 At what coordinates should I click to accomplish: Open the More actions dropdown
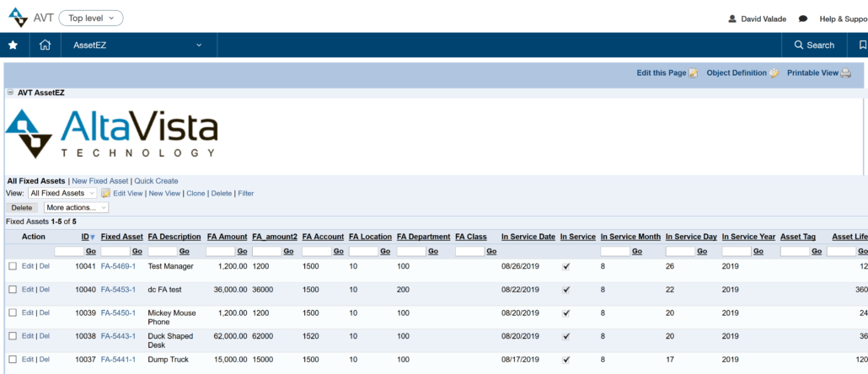[77, 207]
